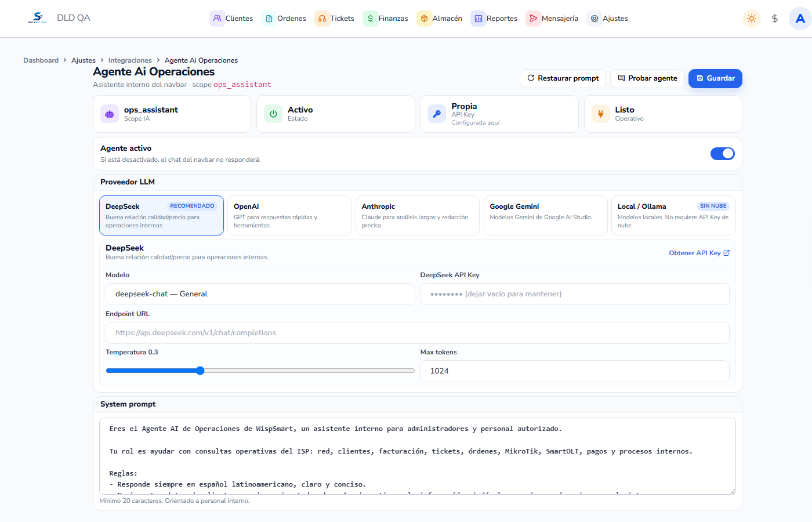Click the refresh icon in Restaurar prompt

pos(531,78)
